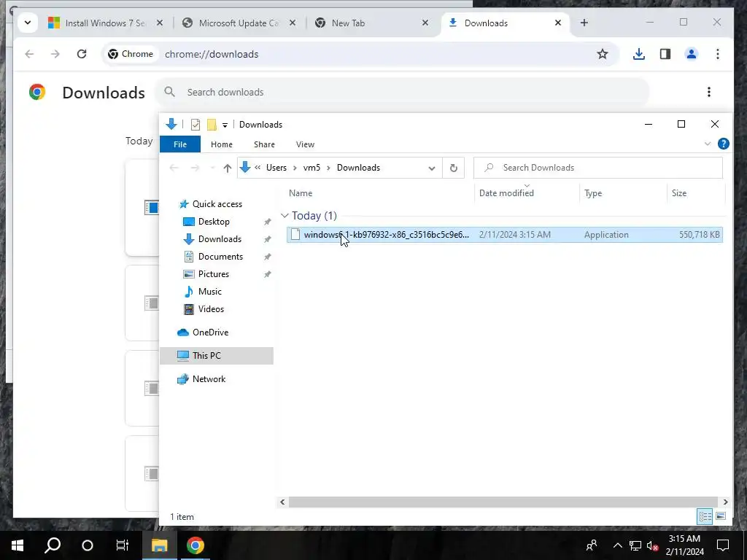Select Quick access in navigation pane

point(217,204)
